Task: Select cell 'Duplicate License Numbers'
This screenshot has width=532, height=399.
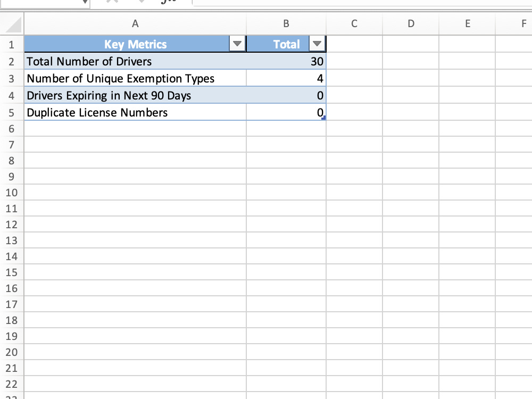Action: point(135,112)
